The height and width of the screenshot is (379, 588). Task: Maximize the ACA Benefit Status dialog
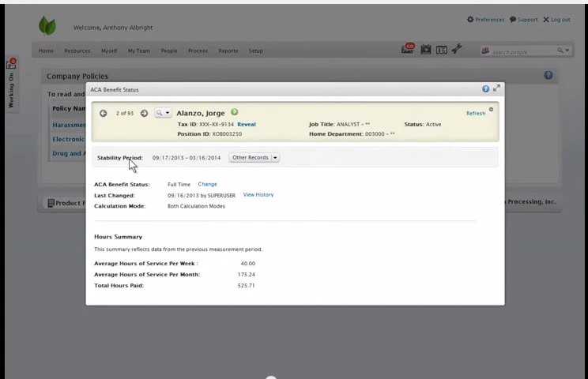[x=496, y=88]
